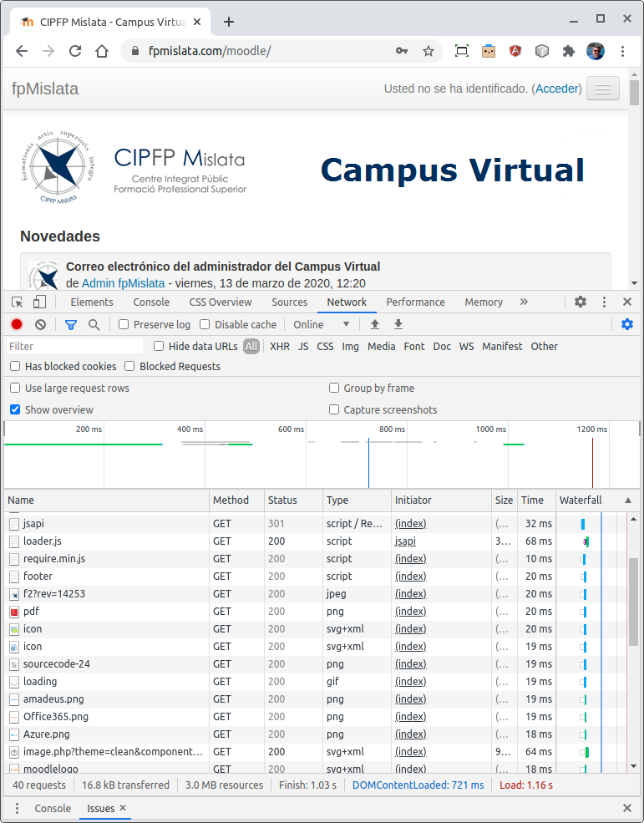Open network search magnifier
Viewport: 644px width, 823px height.
point(94,325)
